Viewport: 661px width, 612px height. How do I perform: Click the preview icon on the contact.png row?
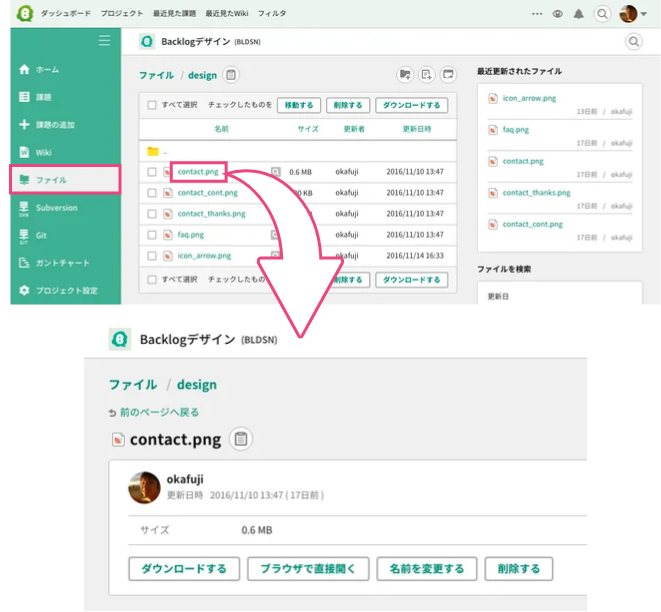point(275,172)
